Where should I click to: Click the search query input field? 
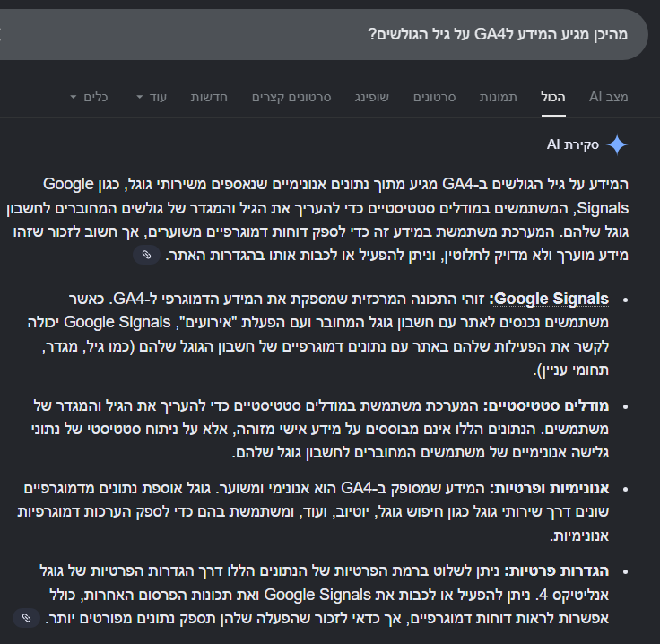pos(359,34)
